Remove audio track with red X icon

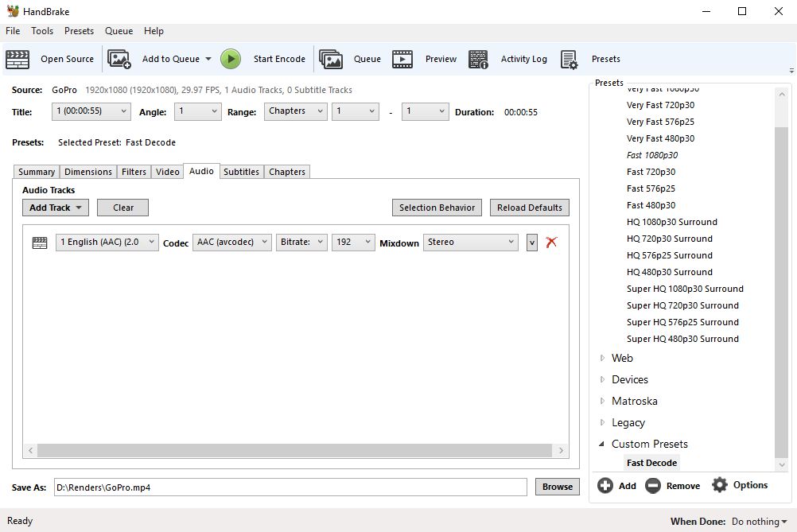551,242
